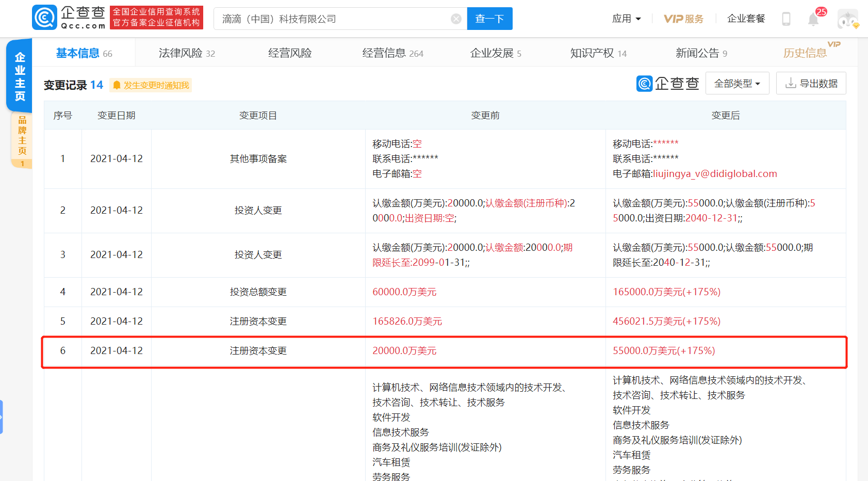This screenshot has height=481, width=868.
Task: Click the company name search input field
Action: click(333, 19)
